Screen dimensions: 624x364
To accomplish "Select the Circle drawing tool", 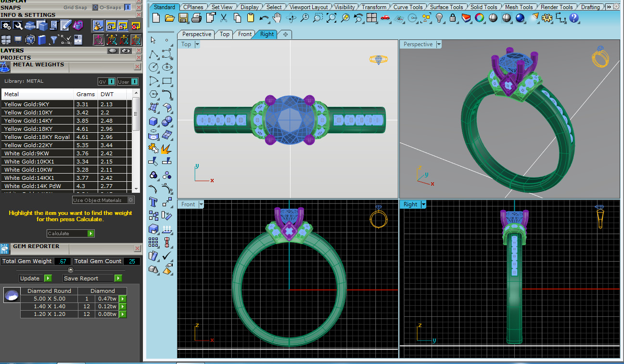I will [153, 67].
